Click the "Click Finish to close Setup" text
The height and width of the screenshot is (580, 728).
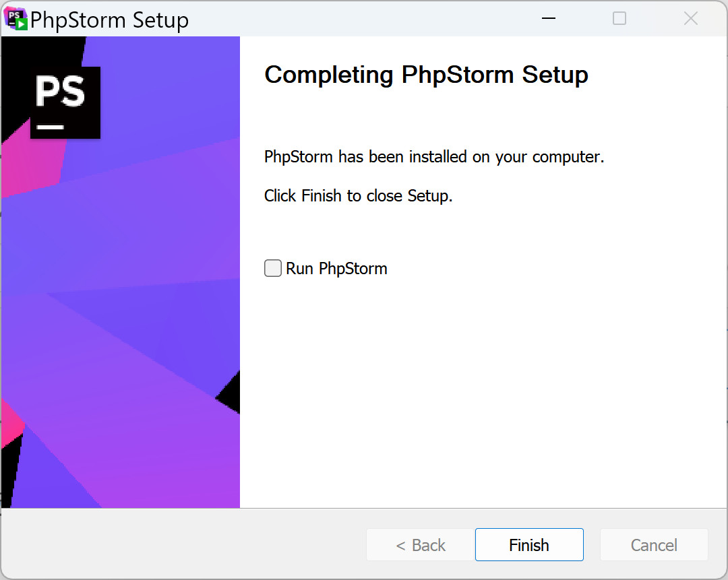pyautogui.click(x=358, y=196)
